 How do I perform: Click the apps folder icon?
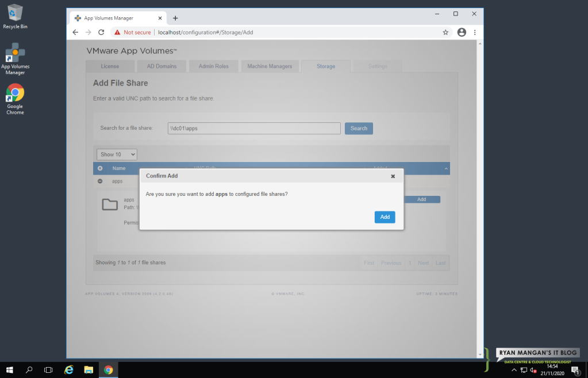pyautogui.click(x=110, y=205)
